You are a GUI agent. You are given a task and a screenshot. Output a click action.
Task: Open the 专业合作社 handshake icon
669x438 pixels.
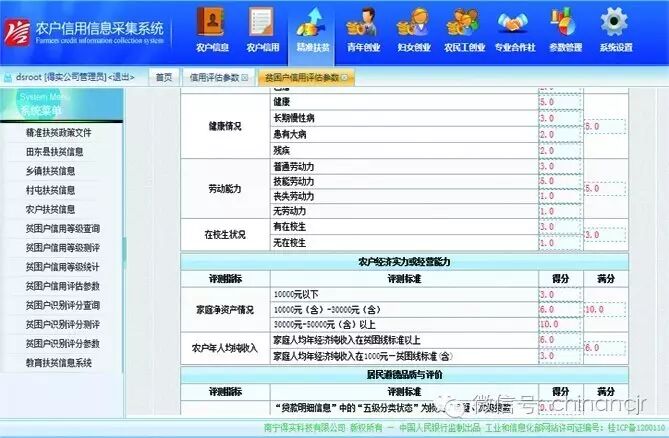click(514, 23)
